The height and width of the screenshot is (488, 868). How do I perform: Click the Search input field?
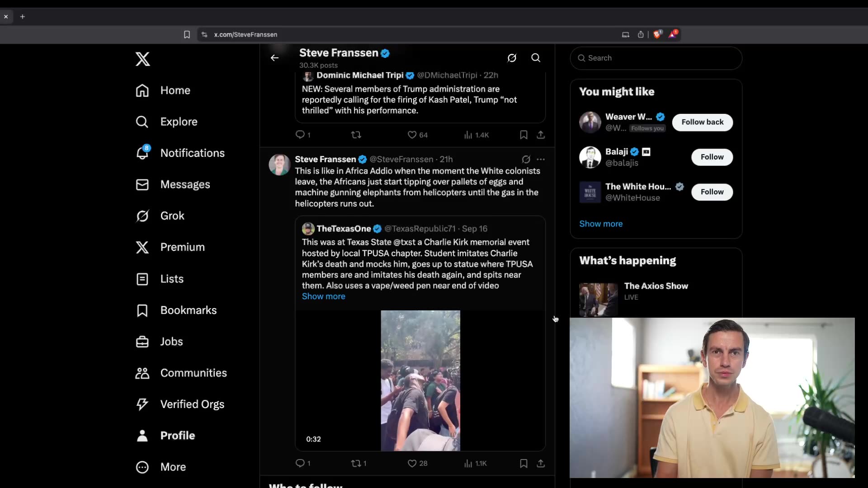(656, 58)
